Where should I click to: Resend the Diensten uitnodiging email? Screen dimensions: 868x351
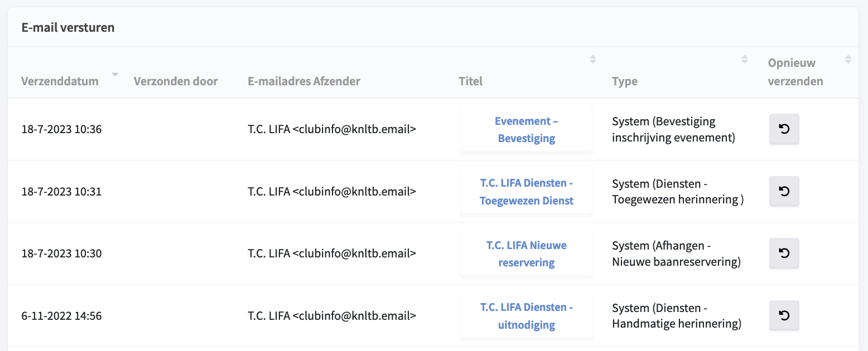(784, 315)
